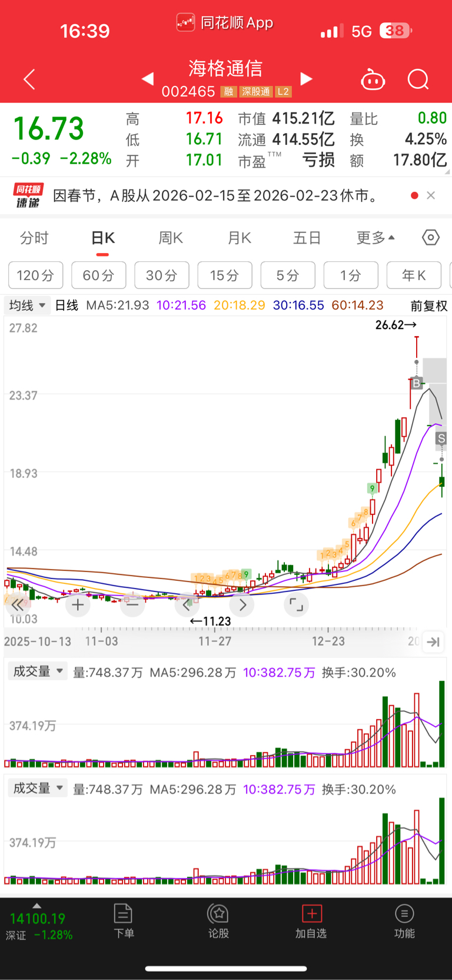Select the 120分 period button
This screenshot has height=980, width=452.
pyautogui.click(x=36, y=275)
